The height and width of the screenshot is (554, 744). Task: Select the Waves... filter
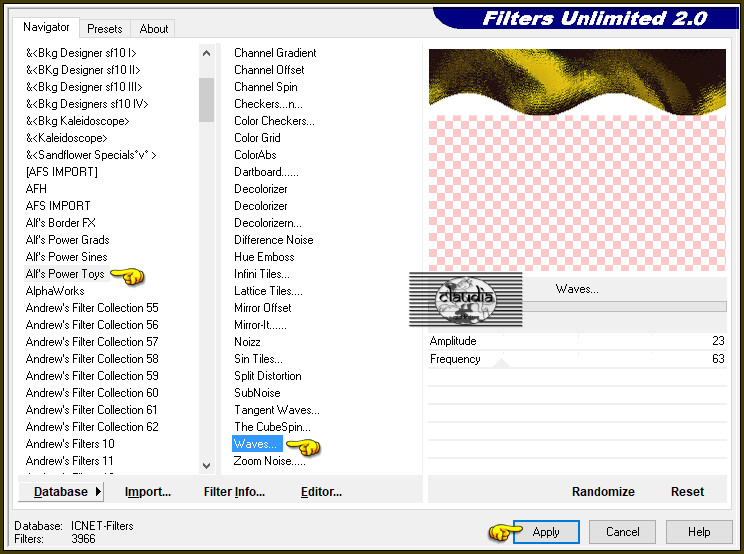(257, 443)
